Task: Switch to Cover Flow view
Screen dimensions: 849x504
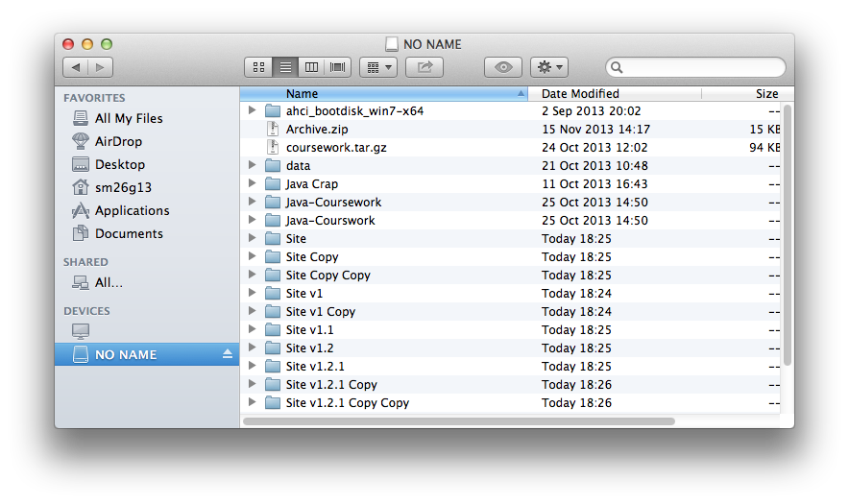Action: (x=338, y=67)
